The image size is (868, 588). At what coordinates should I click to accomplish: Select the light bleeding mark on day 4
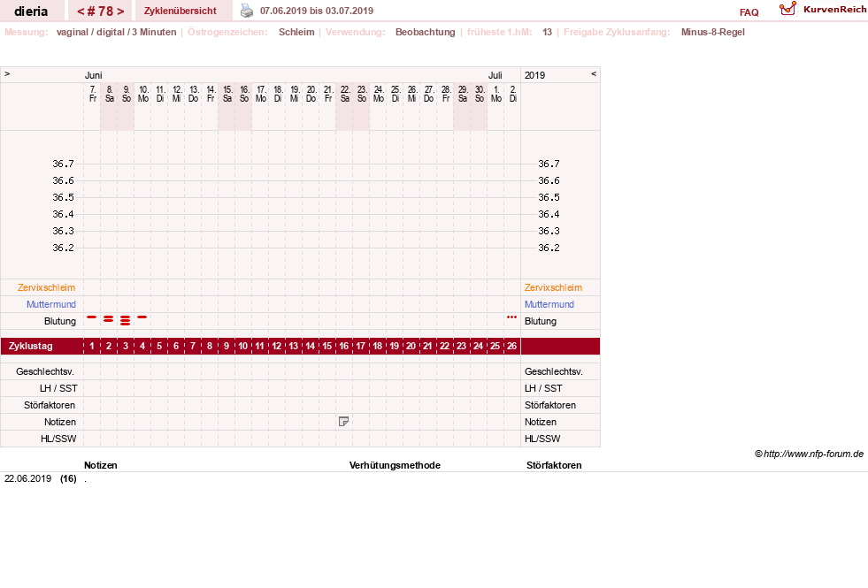tap(142, 317)
